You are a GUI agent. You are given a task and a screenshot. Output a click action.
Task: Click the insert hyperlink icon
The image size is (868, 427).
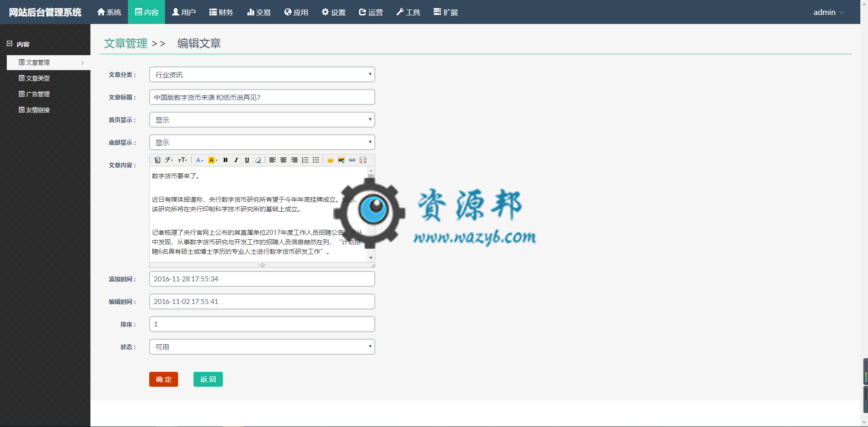[x=352, y=160]
